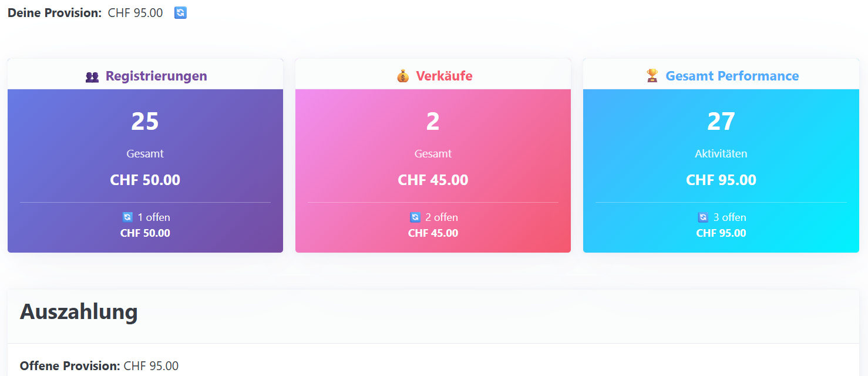Click the refresh icon beside "1 offen"
This screenshot has height=376, width=868.
point(127,217)
